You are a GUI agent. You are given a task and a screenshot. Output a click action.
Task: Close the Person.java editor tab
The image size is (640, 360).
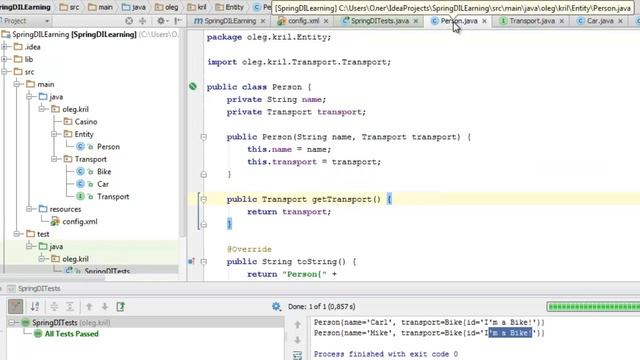coord(484,21)
